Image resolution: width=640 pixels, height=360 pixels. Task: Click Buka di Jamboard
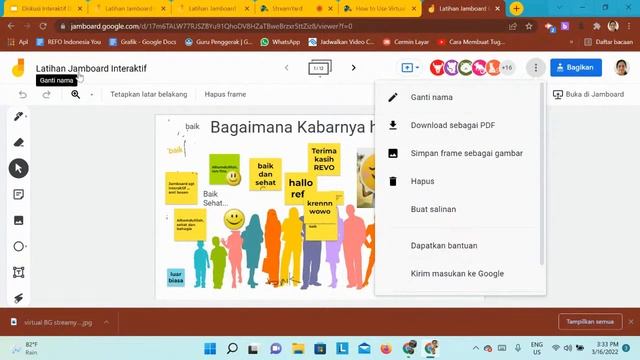588,94
